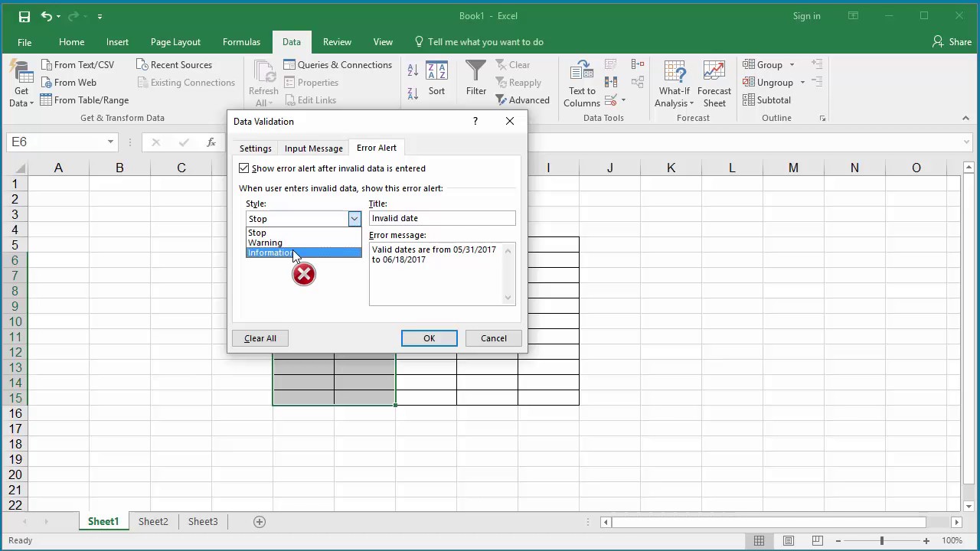Expand the Name Box dropdown
This screenshot has height=551, width=980.
(x=110, y=142)
